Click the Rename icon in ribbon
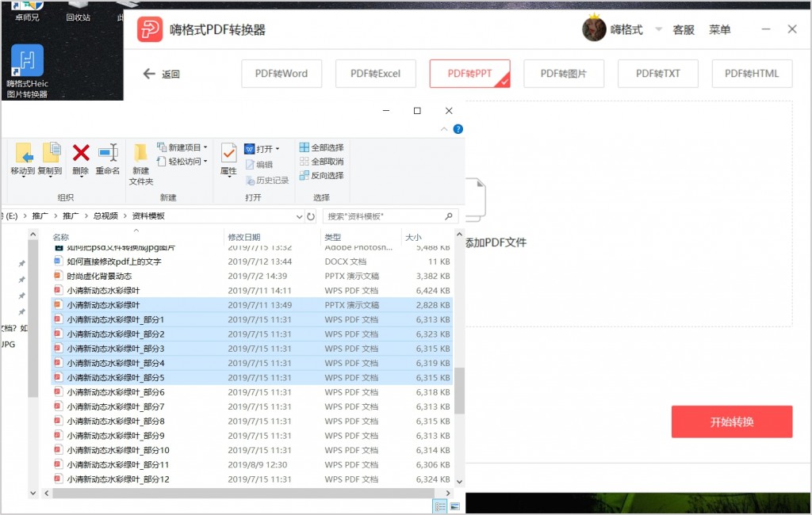 [x=108, y=152]
